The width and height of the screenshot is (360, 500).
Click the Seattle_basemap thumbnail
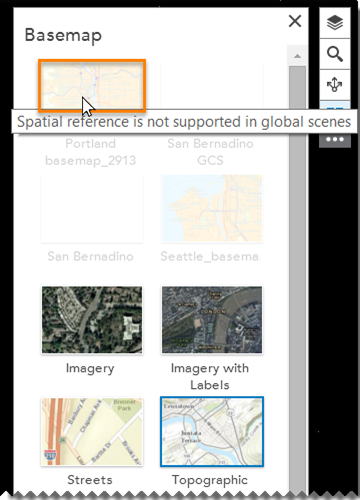(x=212, y=208)
